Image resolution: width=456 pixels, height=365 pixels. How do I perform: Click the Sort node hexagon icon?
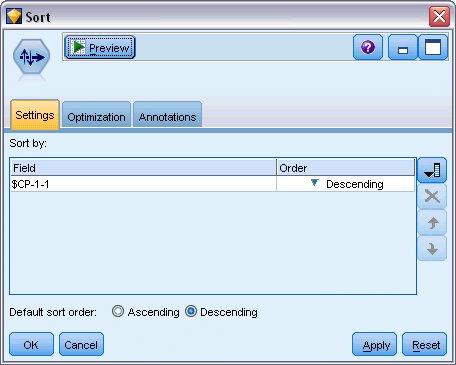click(x=31, y=57)
